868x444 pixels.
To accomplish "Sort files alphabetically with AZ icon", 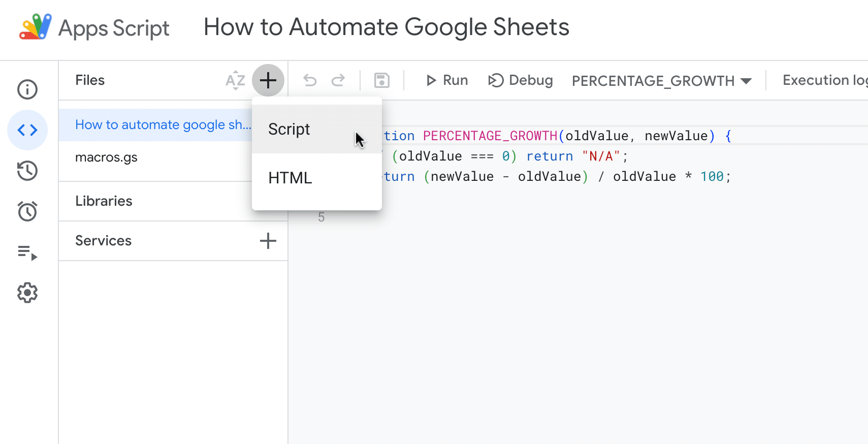I will coord(235,80).
